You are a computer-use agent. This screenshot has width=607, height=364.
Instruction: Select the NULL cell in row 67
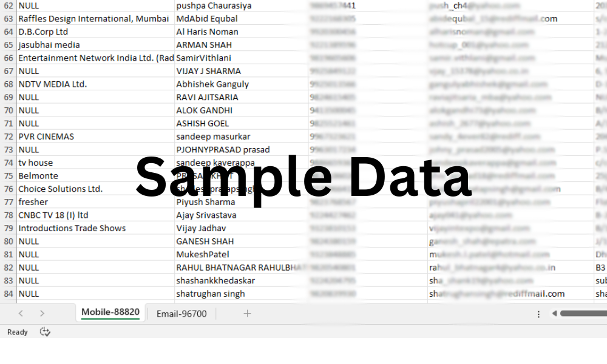click(96, 71)
